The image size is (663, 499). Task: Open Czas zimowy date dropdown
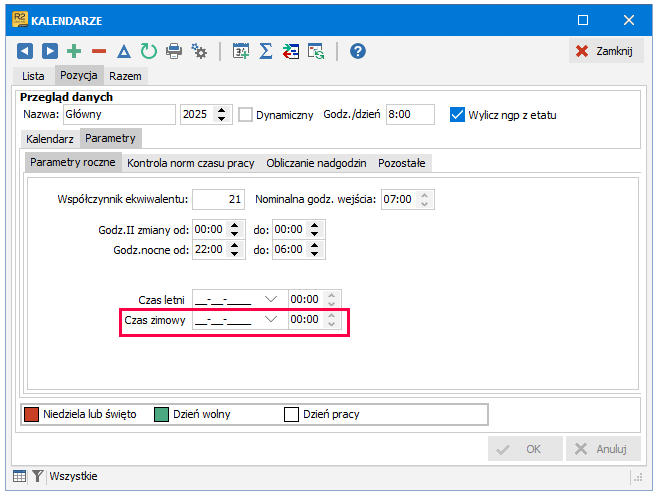[271, 319]
